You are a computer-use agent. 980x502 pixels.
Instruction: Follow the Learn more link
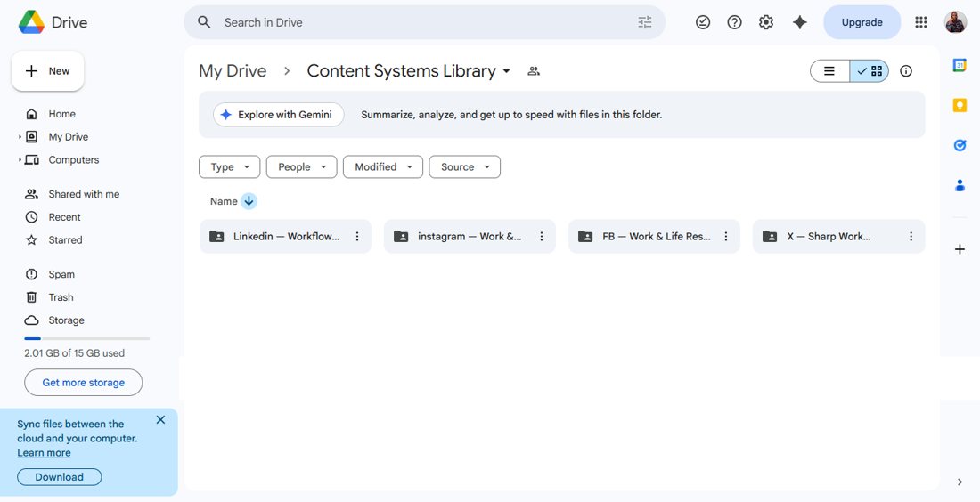(44, 453)
